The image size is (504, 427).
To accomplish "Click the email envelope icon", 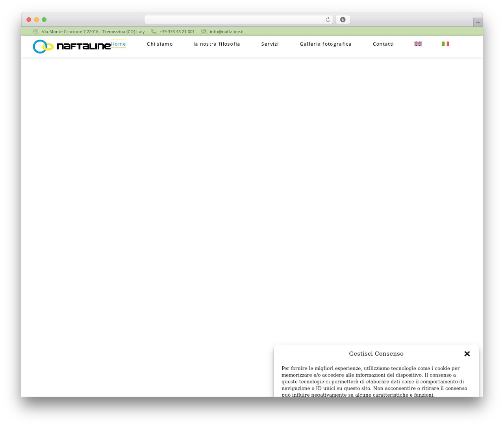I will coord(204,32).
